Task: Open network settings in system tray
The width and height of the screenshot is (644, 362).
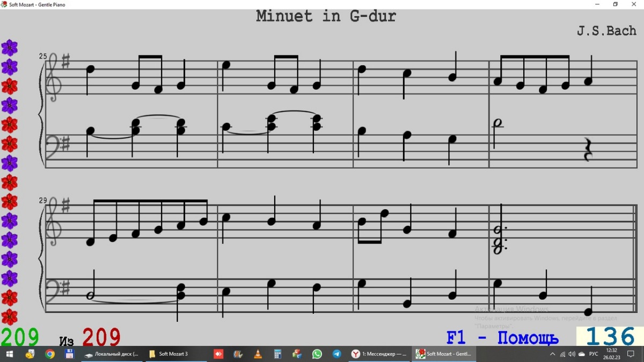Action: point(562,354)
